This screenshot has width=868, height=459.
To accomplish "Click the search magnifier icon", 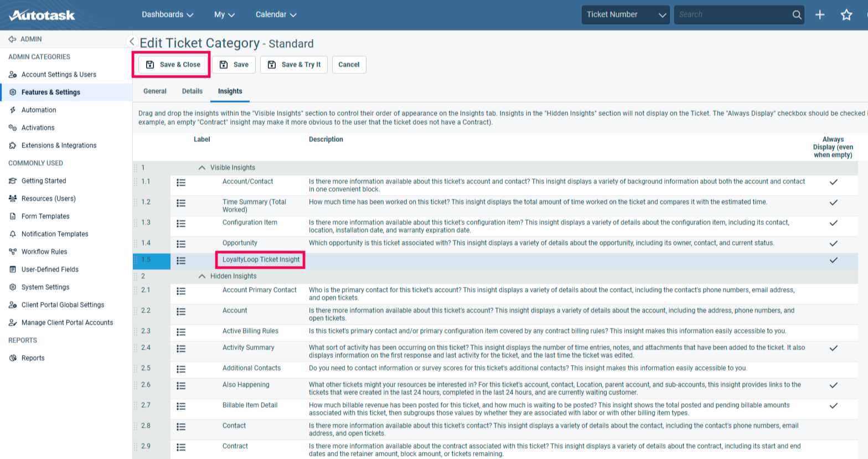I will 797,15.
